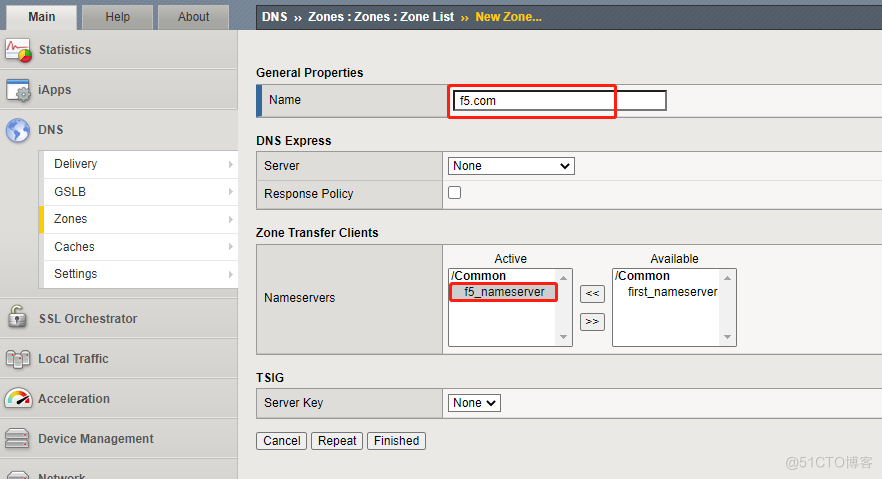Click the SSL Orchestrator padlock icon
The image size is (882, 479).
[x=18, y=318]
